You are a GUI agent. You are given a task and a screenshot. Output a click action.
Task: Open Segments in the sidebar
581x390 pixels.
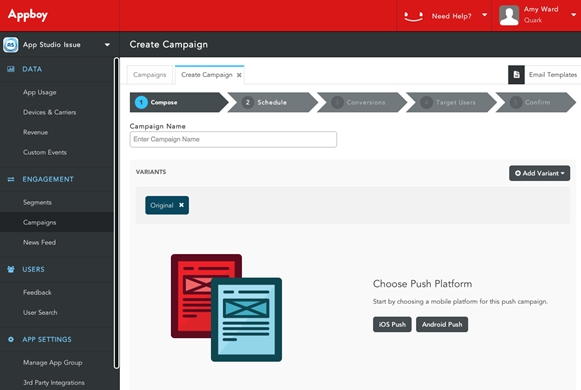[x=37, y=202]
